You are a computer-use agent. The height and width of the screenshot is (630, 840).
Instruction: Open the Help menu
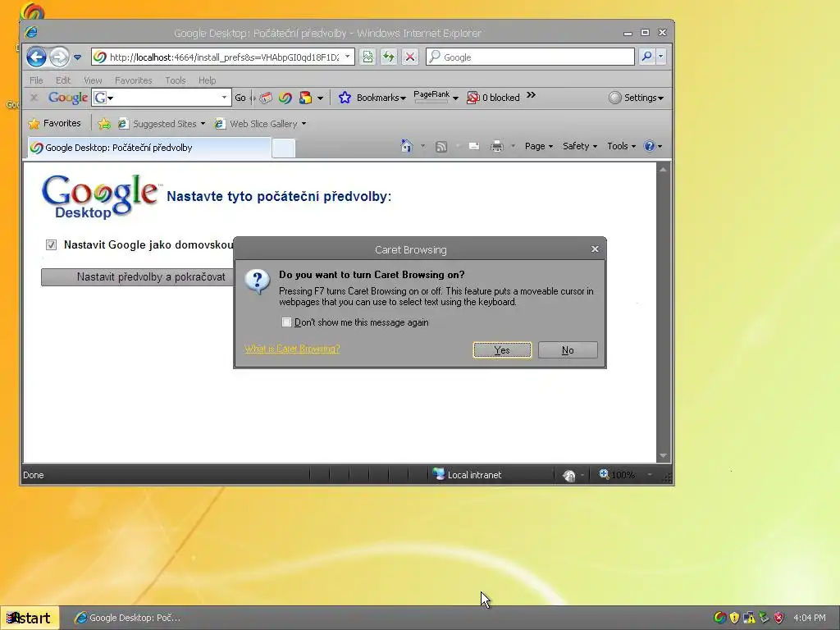point(208,80)
